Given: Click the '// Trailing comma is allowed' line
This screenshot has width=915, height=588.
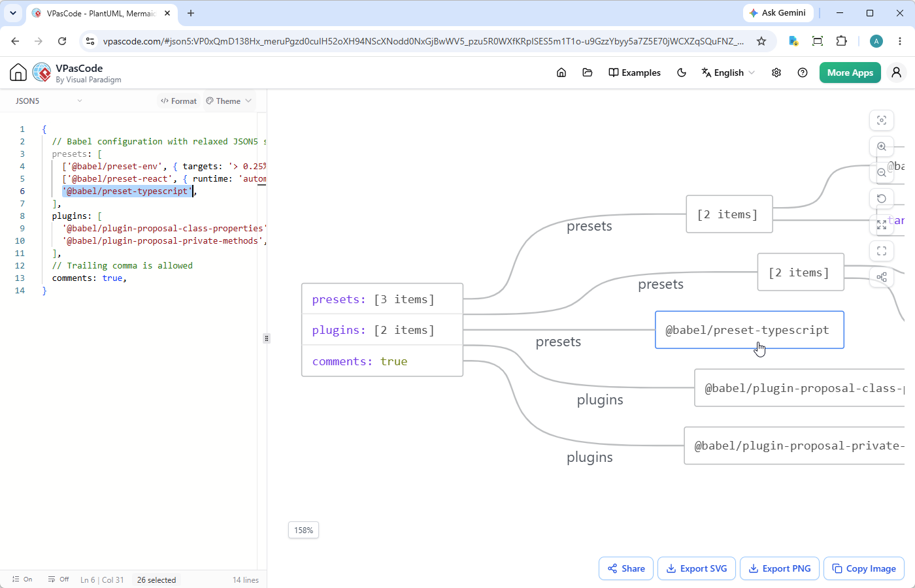Looking at the screenshot, I should click(x=122, y=265).
